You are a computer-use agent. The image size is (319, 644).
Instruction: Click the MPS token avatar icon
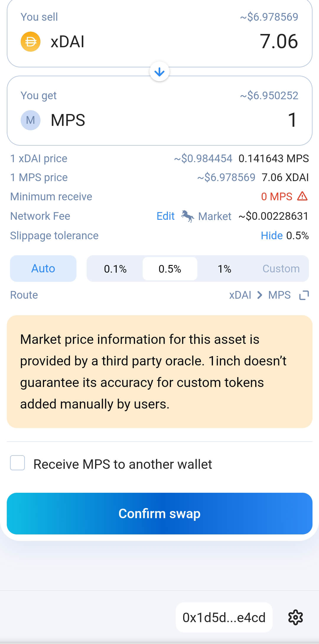coord(30,120)
